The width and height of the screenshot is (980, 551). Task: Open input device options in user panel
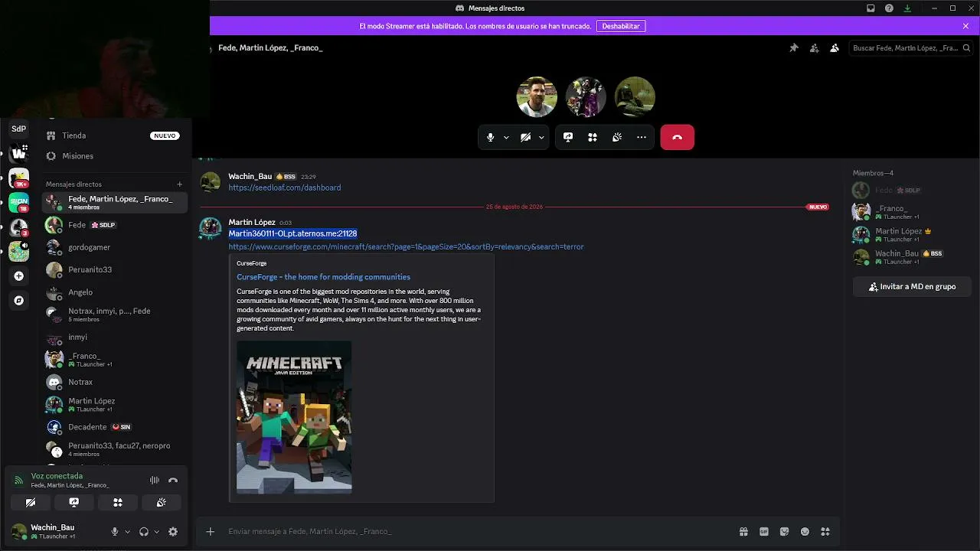pyautogui.click(x=127, y=532)
